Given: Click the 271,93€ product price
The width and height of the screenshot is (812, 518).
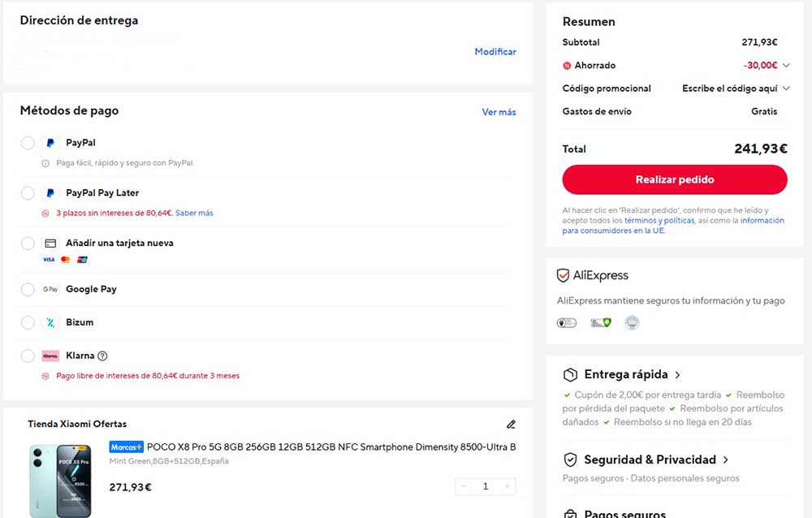Looking at the screenshot, I should pyautogui.click(x=131, y=487).
